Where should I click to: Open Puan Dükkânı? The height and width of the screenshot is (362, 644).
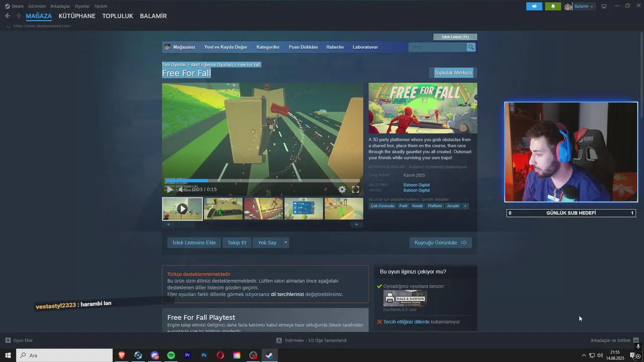point(303,47)
